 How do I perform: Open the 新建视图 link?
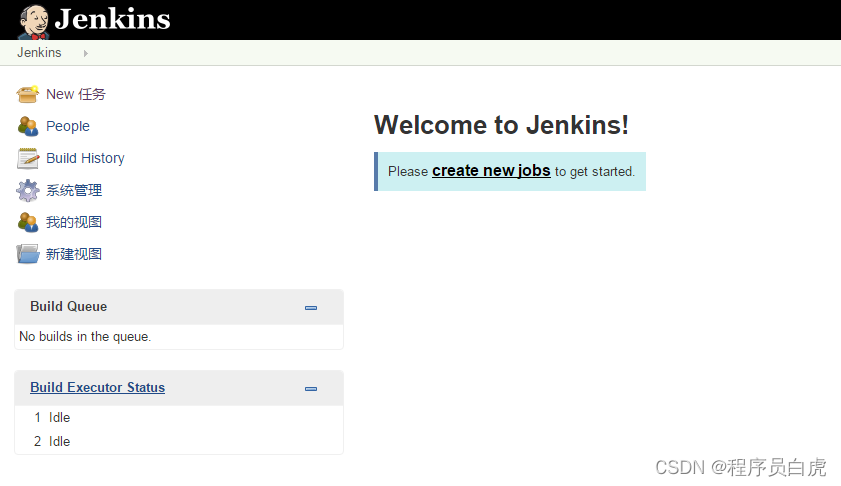pyautogui.click(x=74, y=254)
